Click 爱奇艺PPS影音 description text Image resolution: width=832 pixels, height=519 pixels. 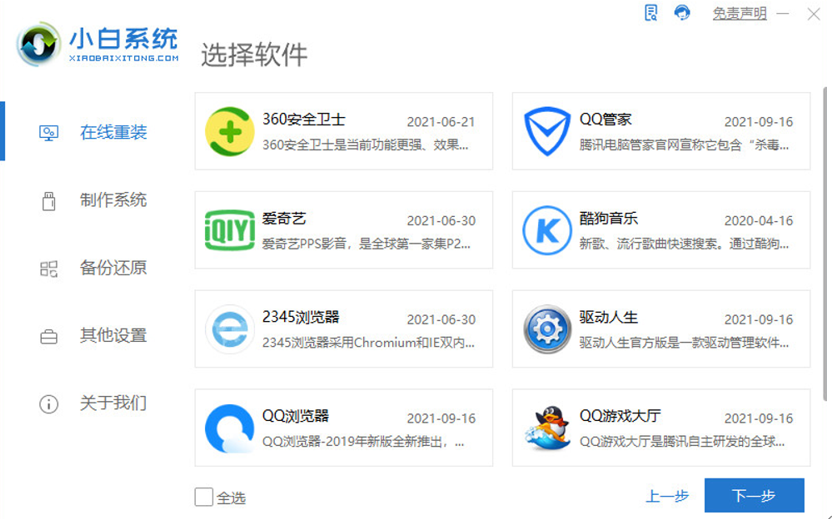366,244
